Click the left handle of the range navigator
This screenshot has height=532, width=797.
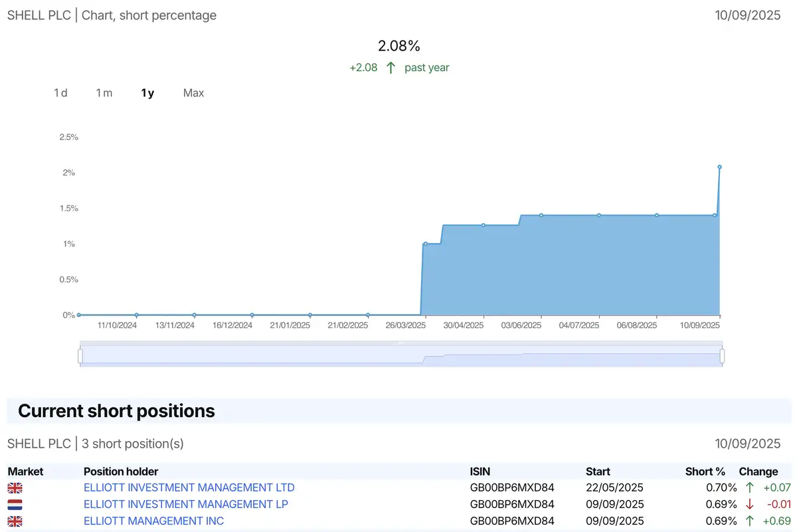80,356
